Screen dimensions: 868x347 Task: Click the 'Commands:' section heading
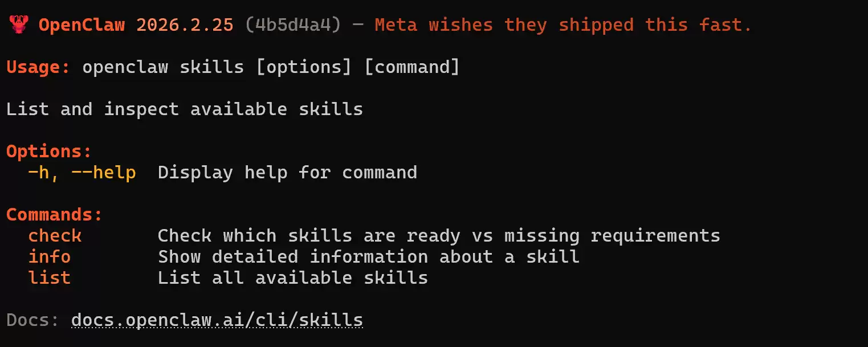coord(54,215)
